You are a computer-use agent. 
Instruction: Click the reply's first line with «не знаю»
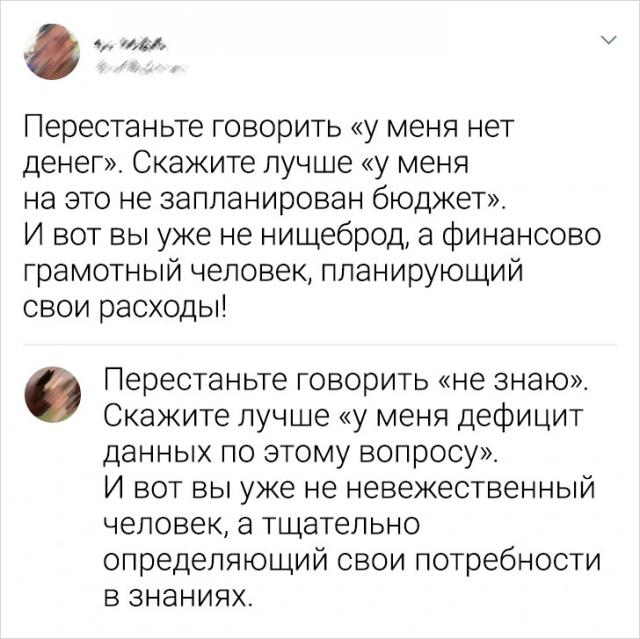click(x=347, y=382)
